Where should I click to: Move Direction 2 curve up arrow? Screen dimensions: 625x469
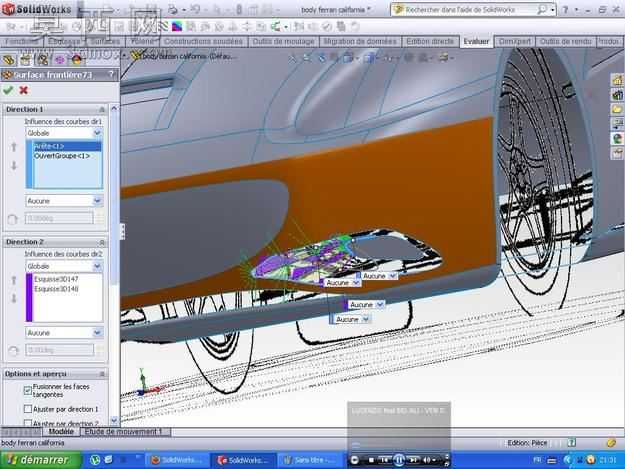pos(14,280)
